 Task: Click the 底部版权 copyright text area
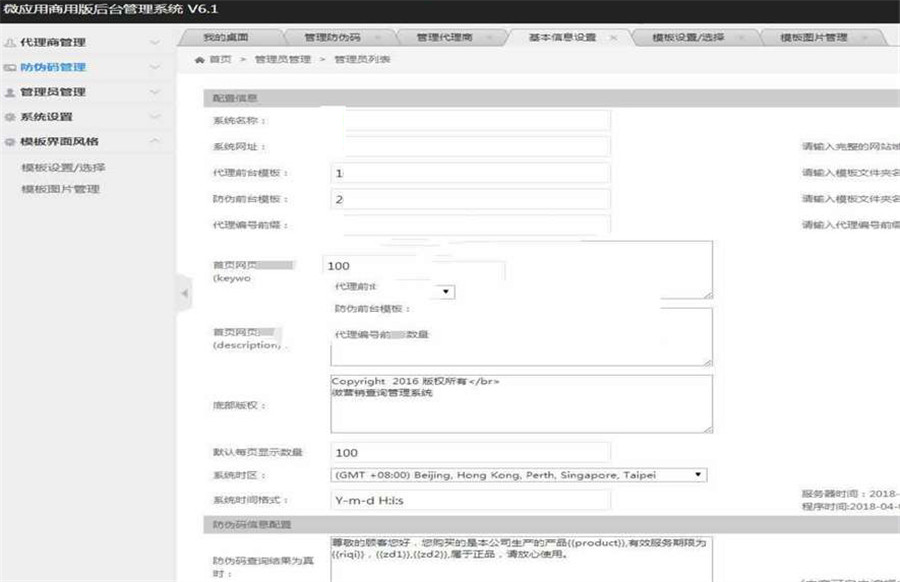point(520,405)
